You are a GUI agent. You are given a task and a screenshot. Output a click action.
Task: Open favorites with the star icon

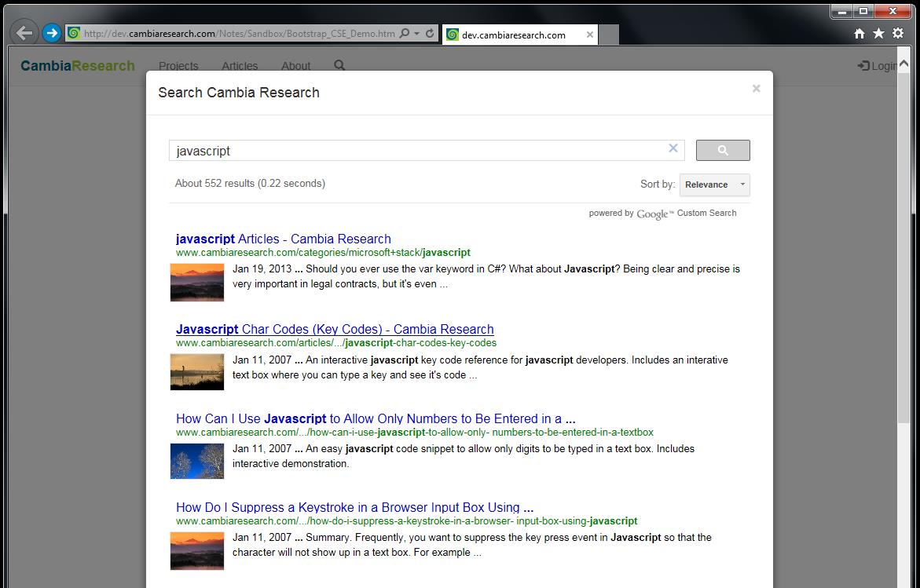(878, 34)
